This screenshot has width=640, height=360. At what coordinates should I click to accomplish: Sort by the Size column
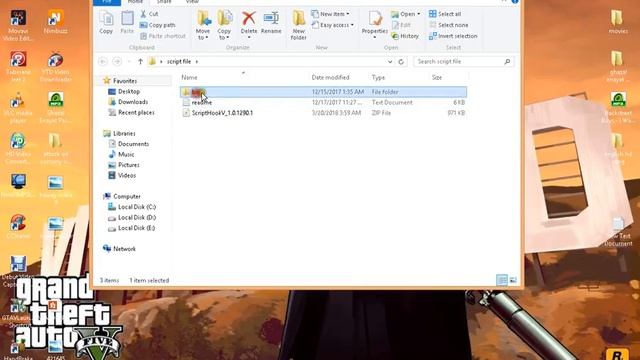coord(437,77)
